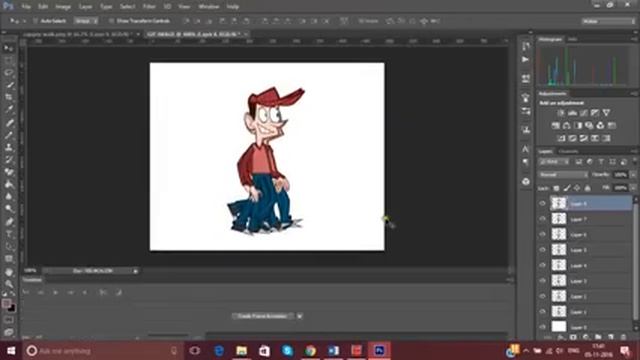Switch to the Channels tab

coord(569,151)
